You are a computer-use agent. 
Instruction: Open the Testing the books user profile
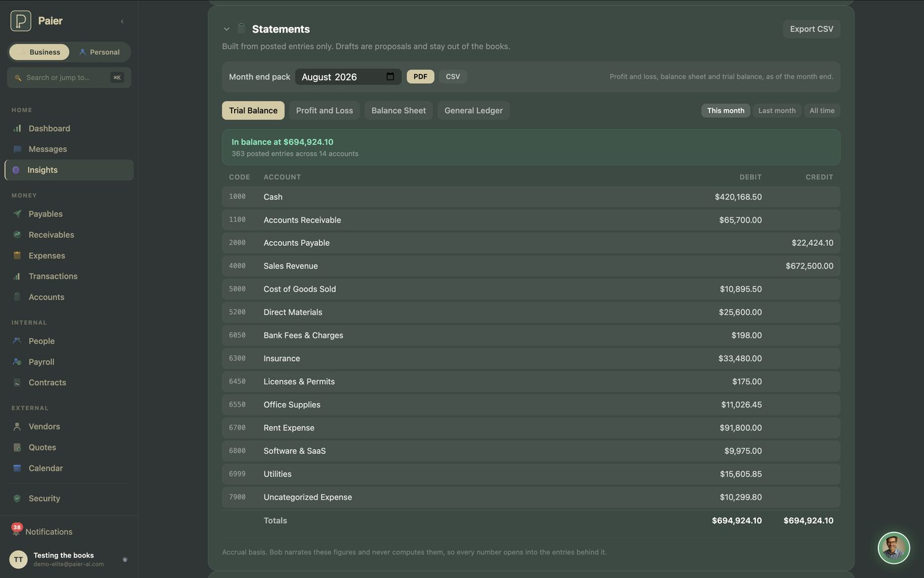click(x=68, y=560)
